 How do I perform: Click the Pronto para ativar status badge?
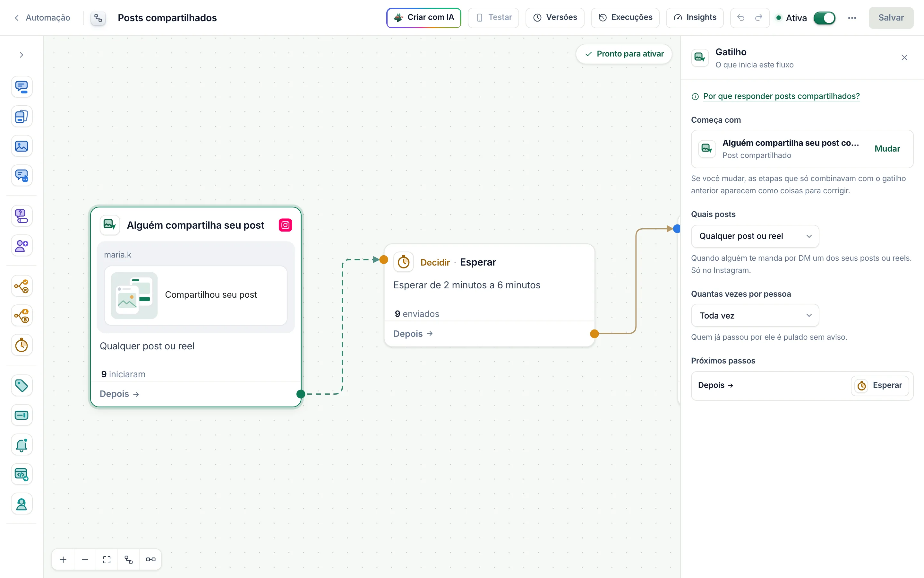click(x=624, y=54)
